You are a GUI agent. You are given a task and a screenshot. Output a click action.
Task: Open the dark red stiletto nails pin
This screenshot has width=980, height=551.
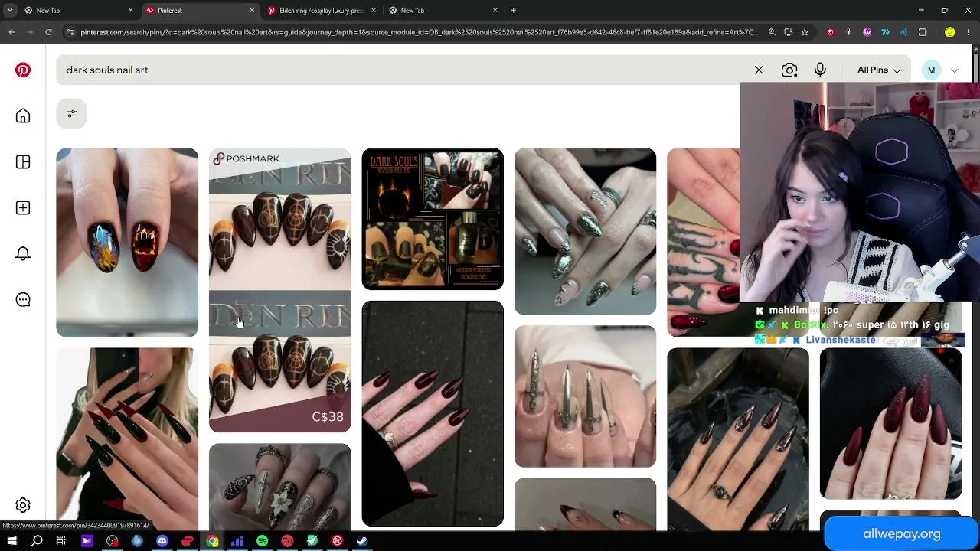[433, 414]
